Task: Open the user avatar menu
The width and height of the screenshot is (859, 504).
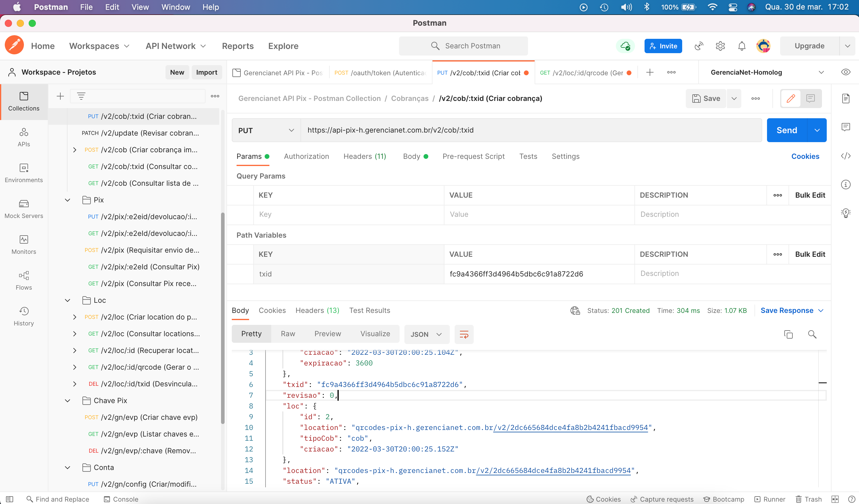Action: pos(763,46)
